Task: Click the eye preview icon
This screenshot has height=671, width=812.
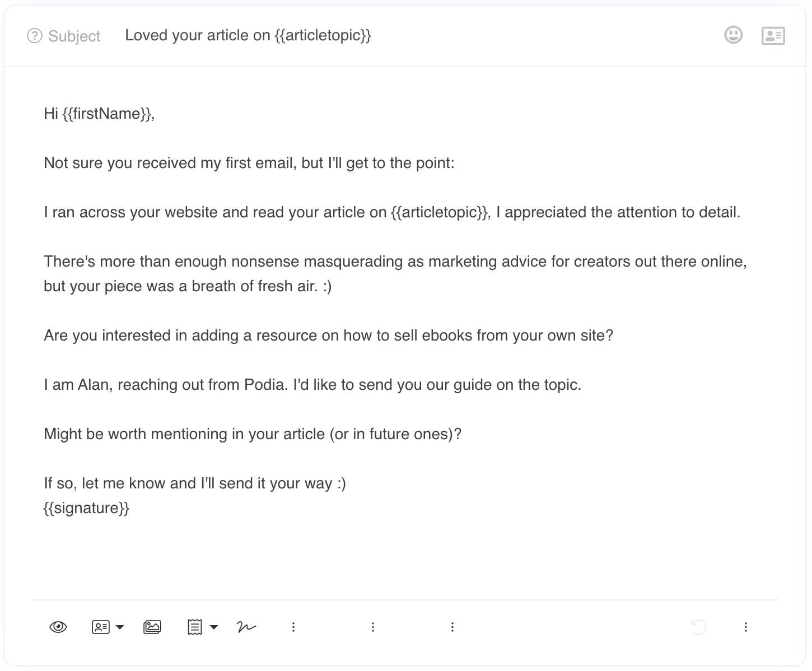Action: (x=58, y=627)
